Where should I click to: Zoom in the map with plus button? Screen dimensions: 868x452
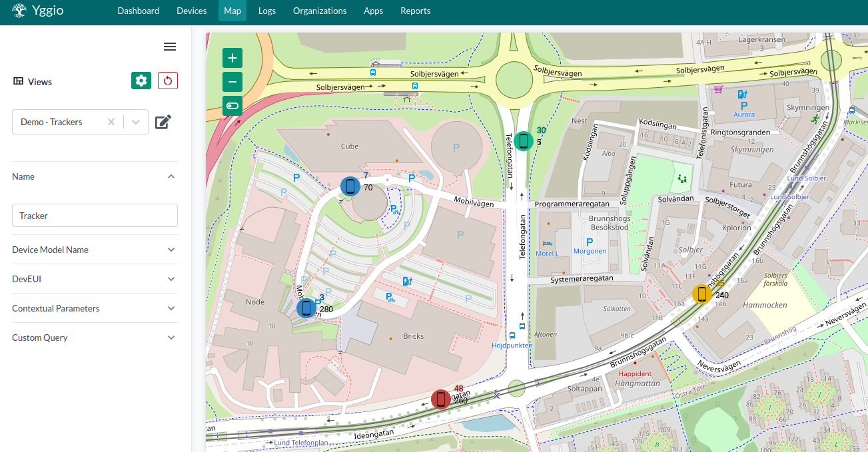pyautogui.click(x=232, y=58)
